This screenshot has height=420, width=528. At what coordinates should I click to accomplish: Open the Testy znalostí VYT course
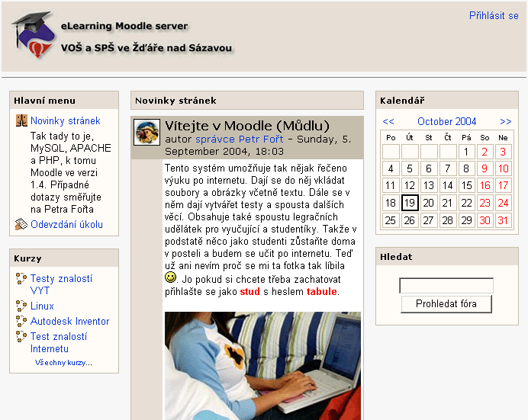(x=61, y=284)
